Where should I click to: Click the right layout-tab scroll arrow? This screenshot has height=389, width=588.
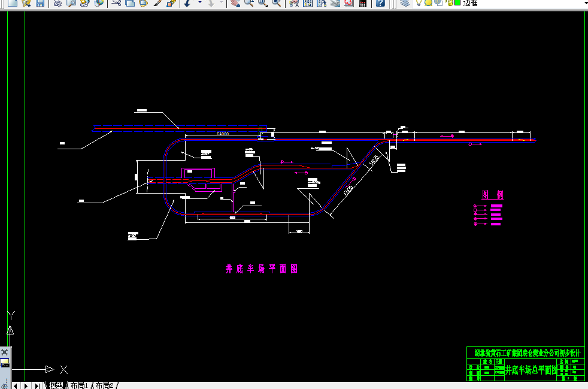click(x=26, y=385)
